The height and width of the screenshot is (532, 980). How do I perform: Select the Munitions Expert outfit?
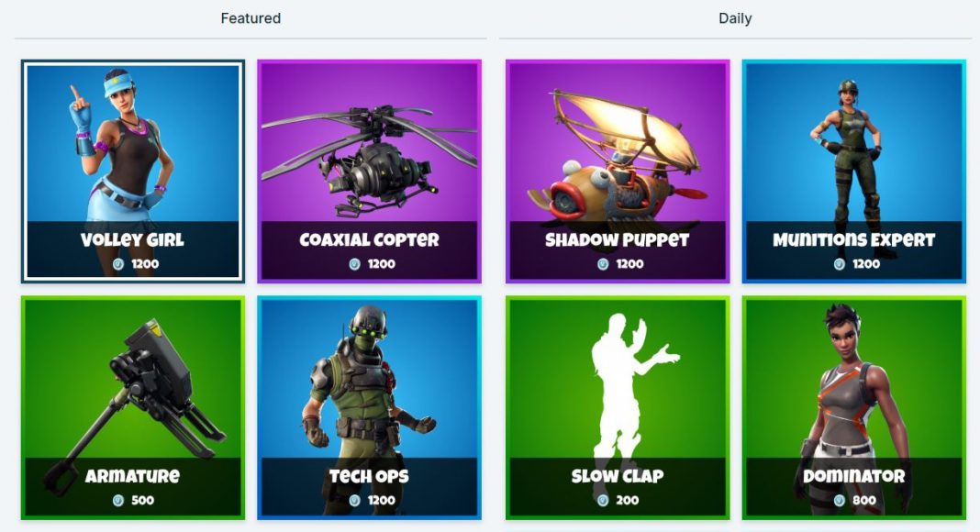coord(853,172)
